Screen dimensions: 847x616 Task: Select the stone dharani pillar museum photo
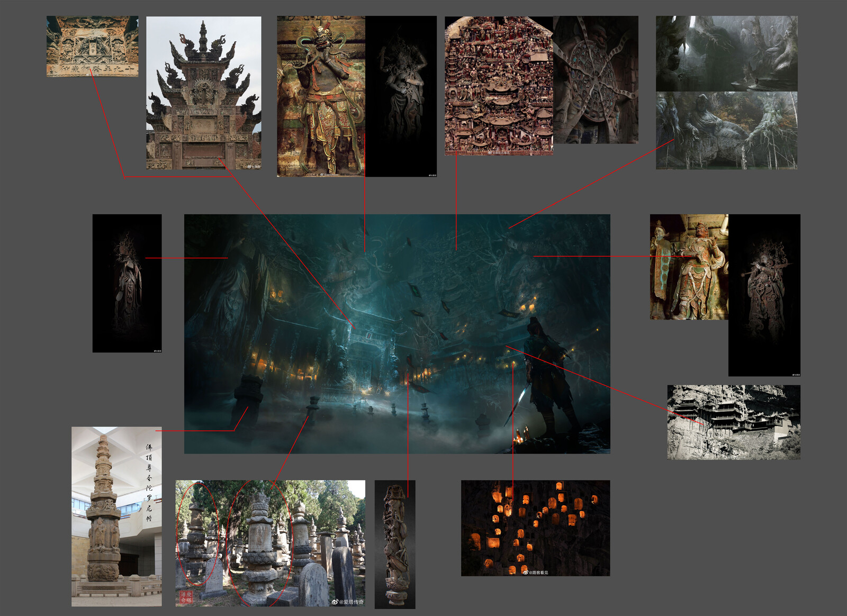(x=117, y=517)
